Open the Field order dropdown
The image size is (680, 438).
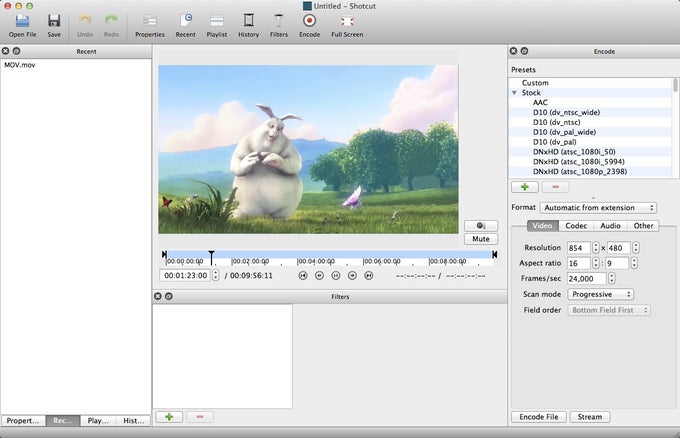coord(609,310)
